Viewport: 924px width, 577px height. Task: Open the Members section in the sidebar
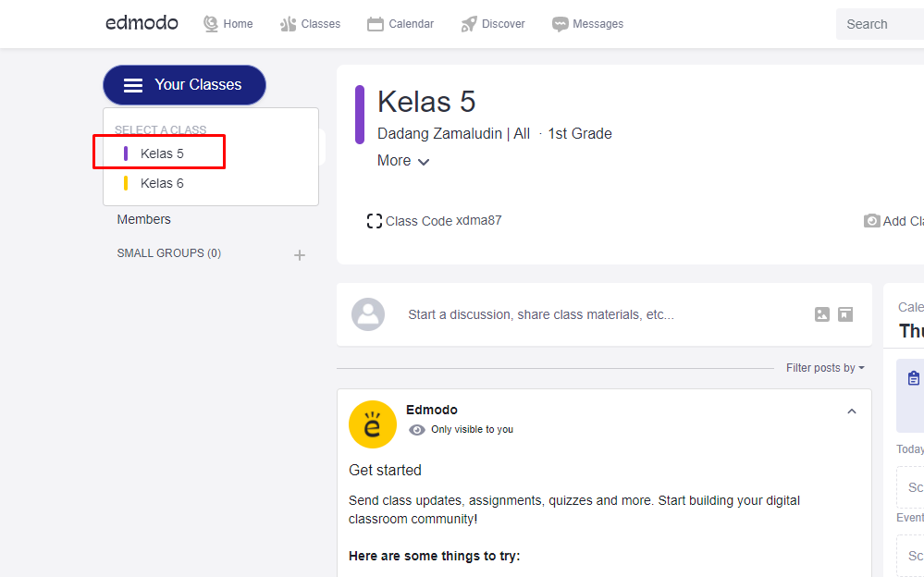(x=143, y=219)
